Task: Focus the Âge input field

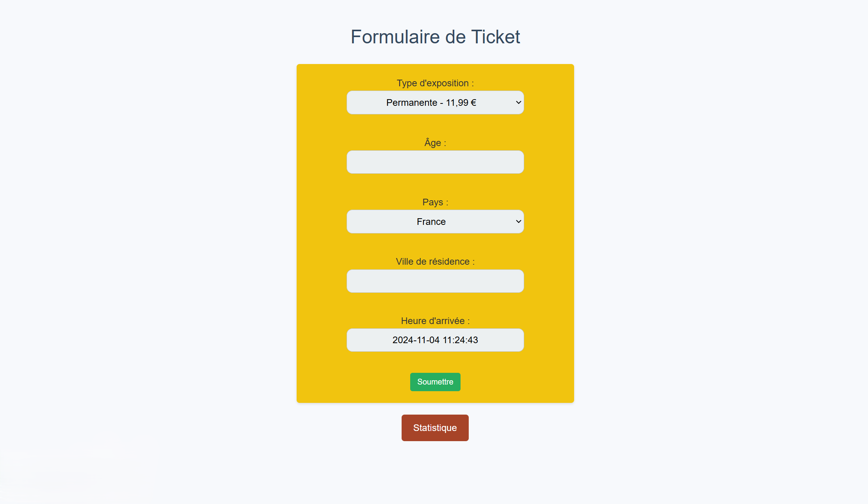Action: coord(435,162)
